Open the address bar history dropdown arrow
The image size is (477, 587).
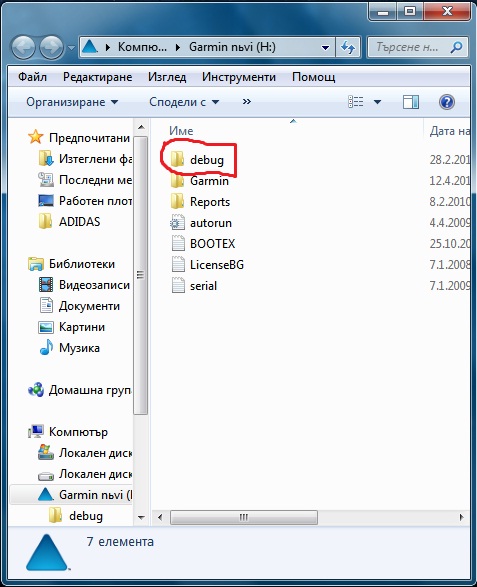(325, 47)
